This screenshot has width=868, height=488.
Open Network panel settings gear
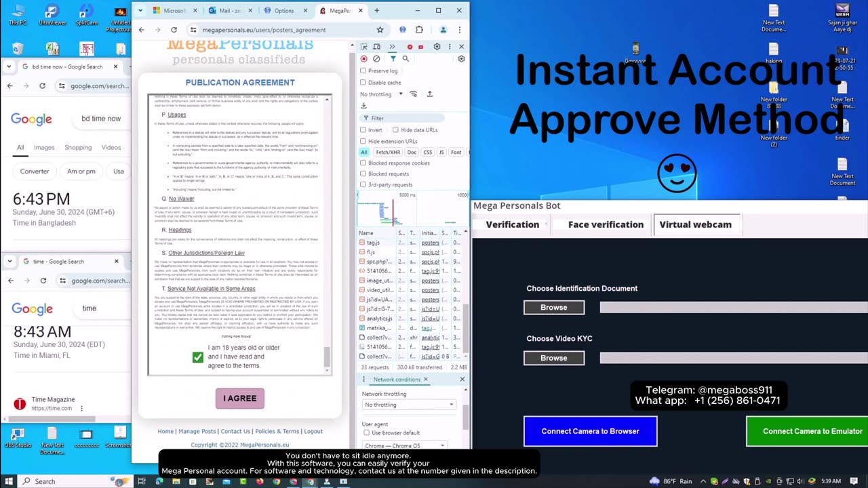click(x=461, y=59)
